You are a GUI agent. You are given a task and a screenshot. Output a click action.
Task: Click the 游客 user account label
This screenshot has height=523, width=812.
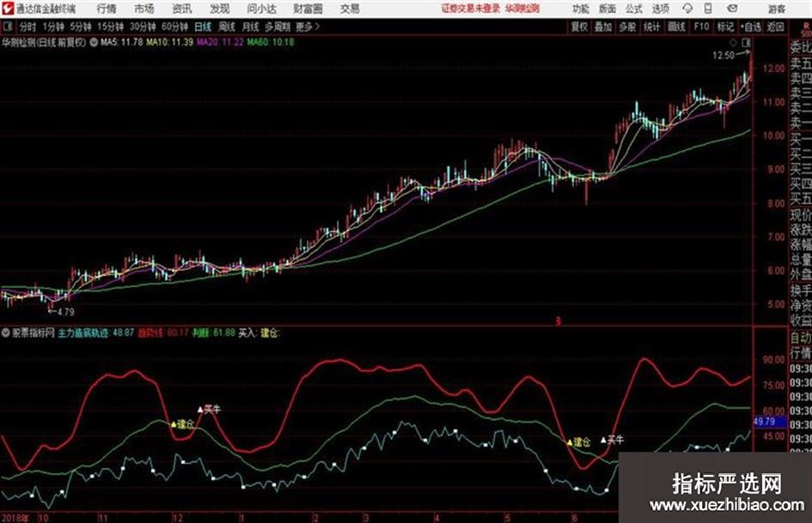pyautogui.click(x=777, y=9)
